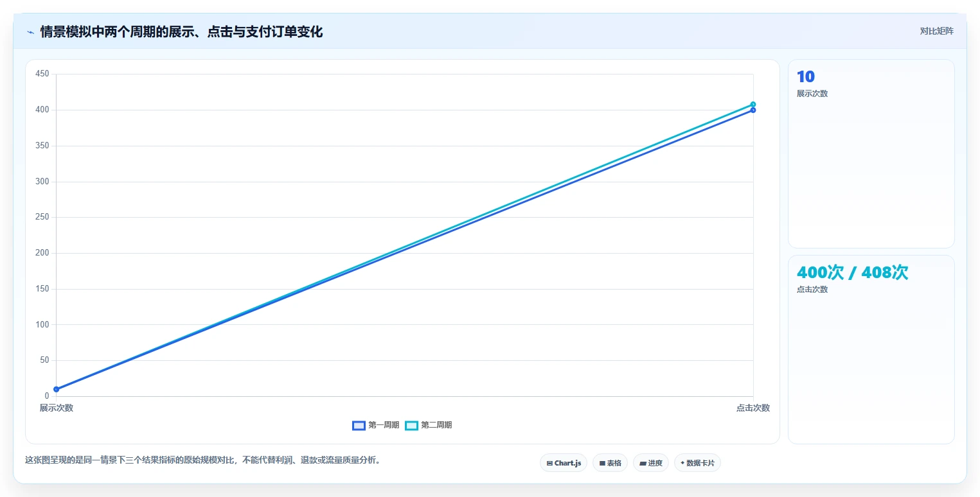
Task: Click the 对比矩阵 label in the header
Action: point(936,31)
